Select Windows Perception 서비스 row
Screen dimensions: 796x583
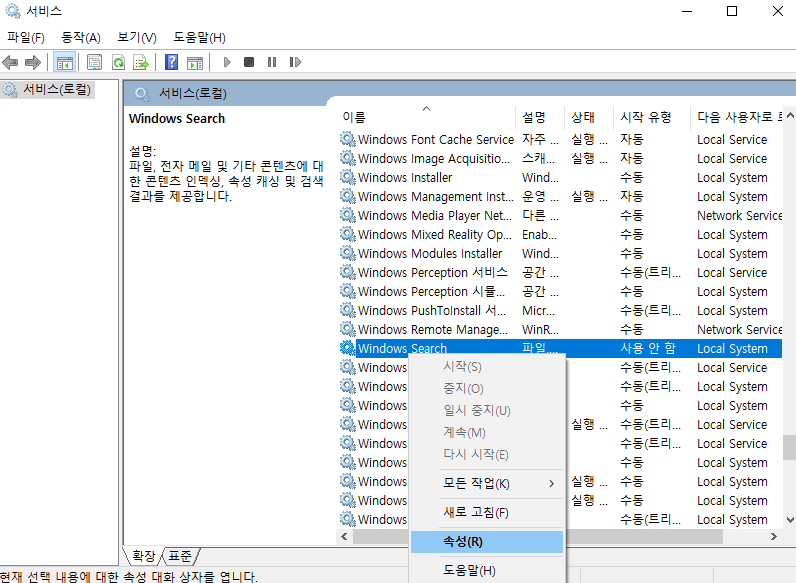tap(560, 272)
